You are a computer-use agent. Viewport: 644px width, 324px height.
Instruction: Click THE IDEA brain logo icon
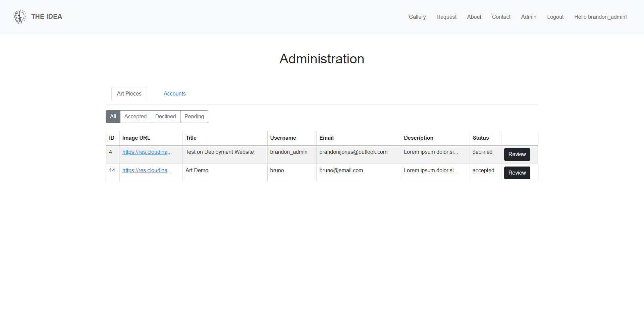point(20,17)
